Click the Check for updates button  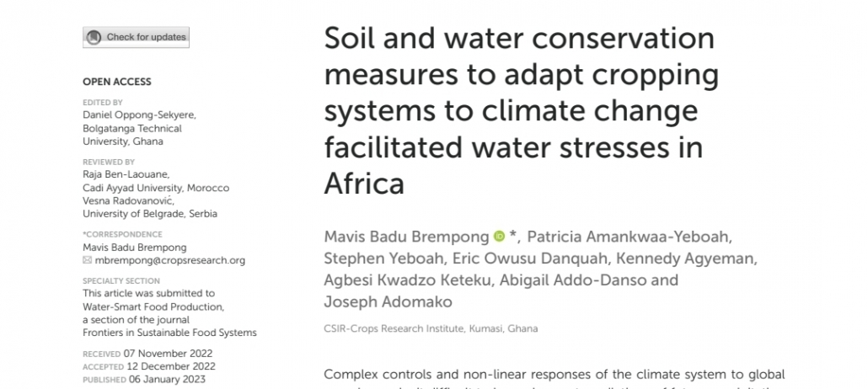(x=136, y=37)
